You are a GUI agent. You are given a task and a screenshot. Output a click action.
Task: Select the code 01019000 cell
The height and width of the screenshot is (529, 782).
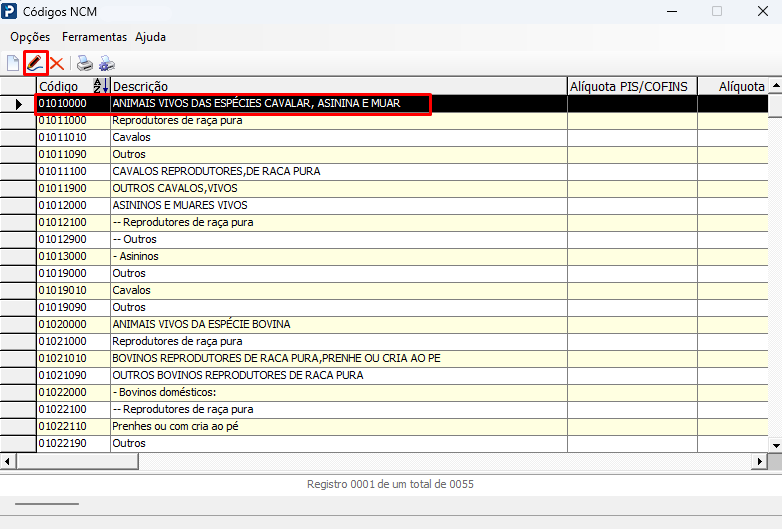pos(73,273)
